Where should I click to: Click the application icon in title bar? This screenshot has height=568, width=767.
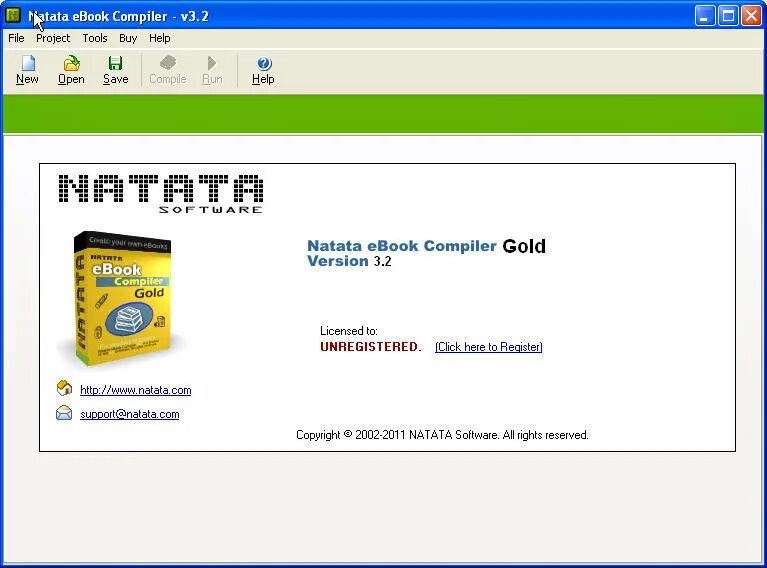(13, 16)
